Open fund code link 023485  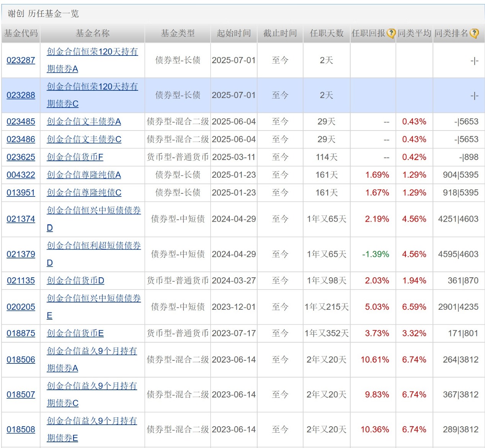pos(21,122)
